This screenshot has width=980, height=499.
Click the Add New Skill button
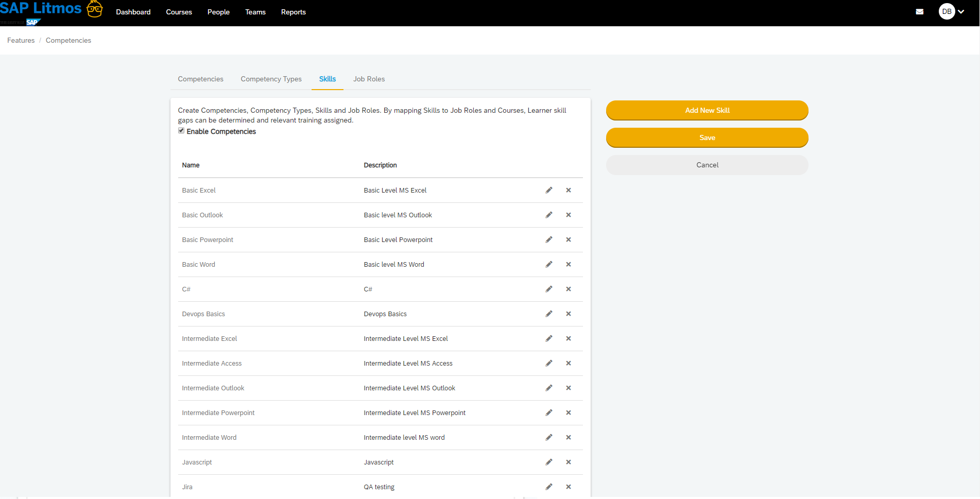(x=707, y=110)
